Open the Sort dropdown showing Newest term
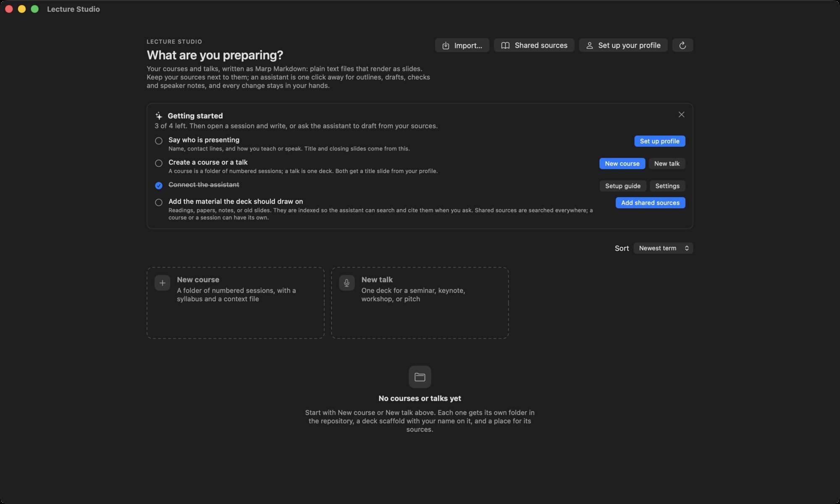Image resolution: width=840 pixels, height=504 pixels. (663, 248)
